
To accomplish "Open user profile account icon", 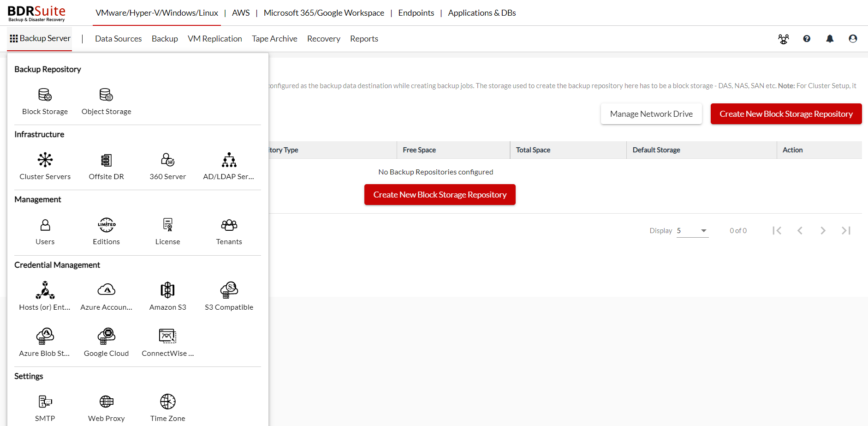I will 853,39.
